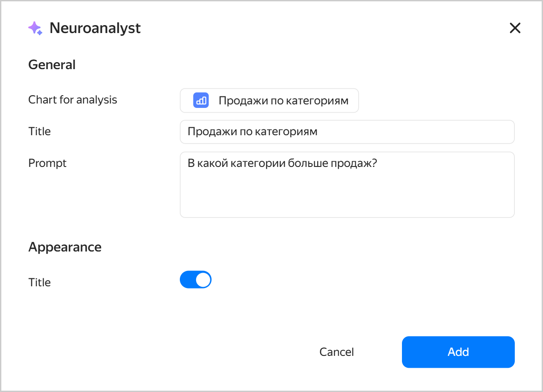Click the Prompt text area
Image resolution: width=543 pixels, height=392 pixels.
[x=347, y=185]
